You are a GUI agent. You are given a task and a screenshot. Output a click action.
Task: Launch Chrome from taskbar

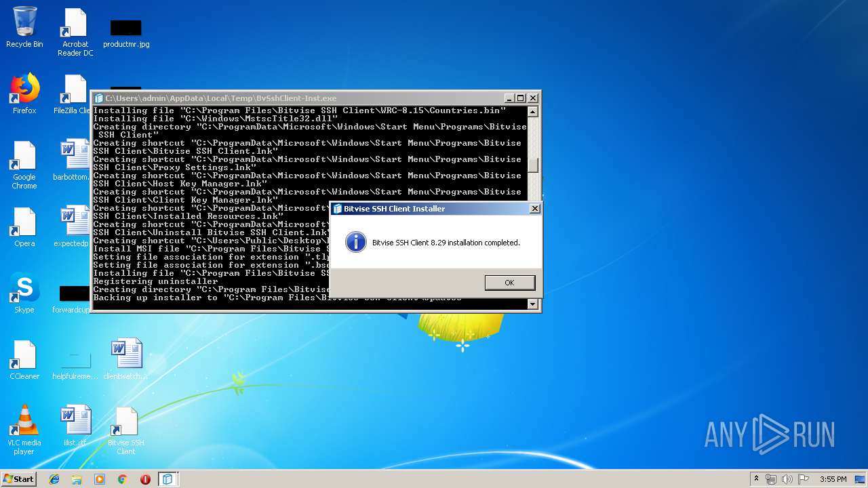(122, 479)
